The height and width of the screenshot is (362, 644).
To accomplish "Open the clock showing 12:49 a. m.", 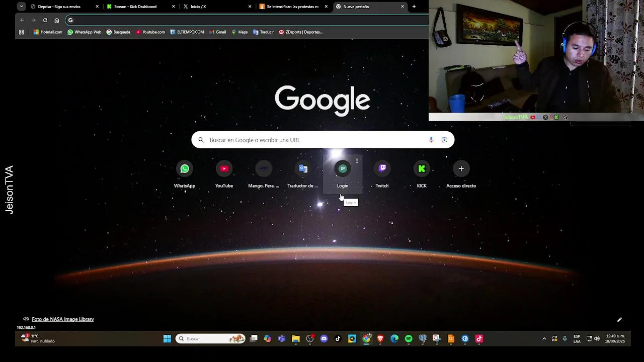I will pos(615,339).
